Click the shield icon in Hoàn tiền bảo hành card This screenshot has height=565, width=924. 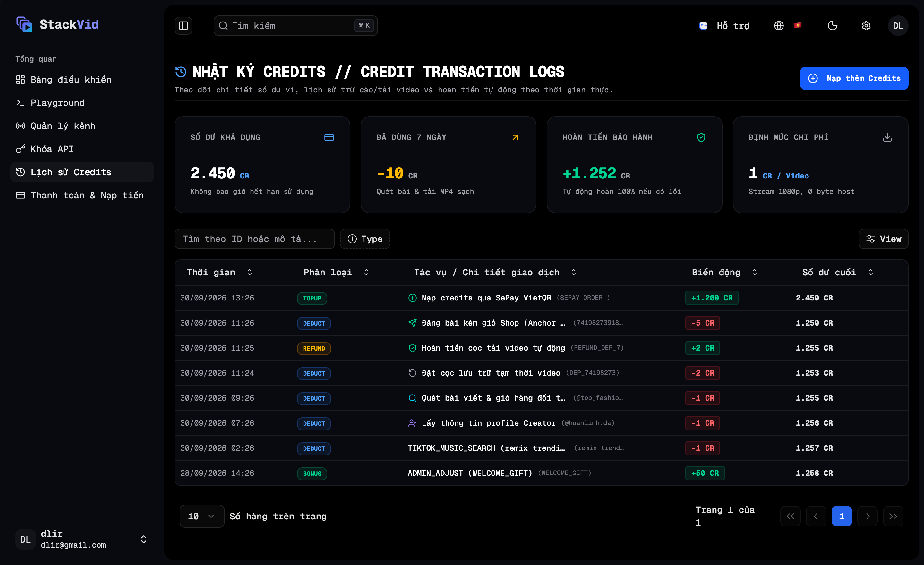[x=701, y=137]
